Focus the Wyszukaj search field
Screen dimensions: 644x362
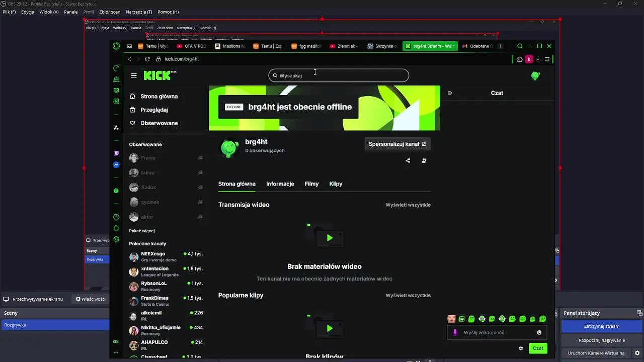point(339,75)
